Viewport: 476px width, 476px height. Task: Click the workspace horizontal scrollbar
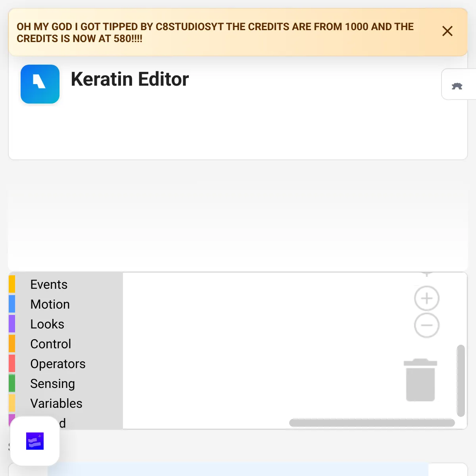point(372,423)
